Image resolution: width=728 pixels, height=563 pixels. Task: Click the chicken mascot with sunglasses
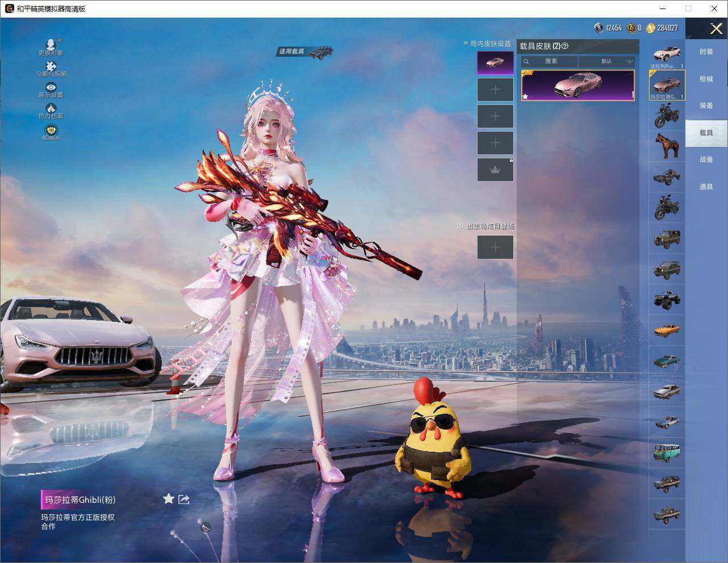coord(434,437)
